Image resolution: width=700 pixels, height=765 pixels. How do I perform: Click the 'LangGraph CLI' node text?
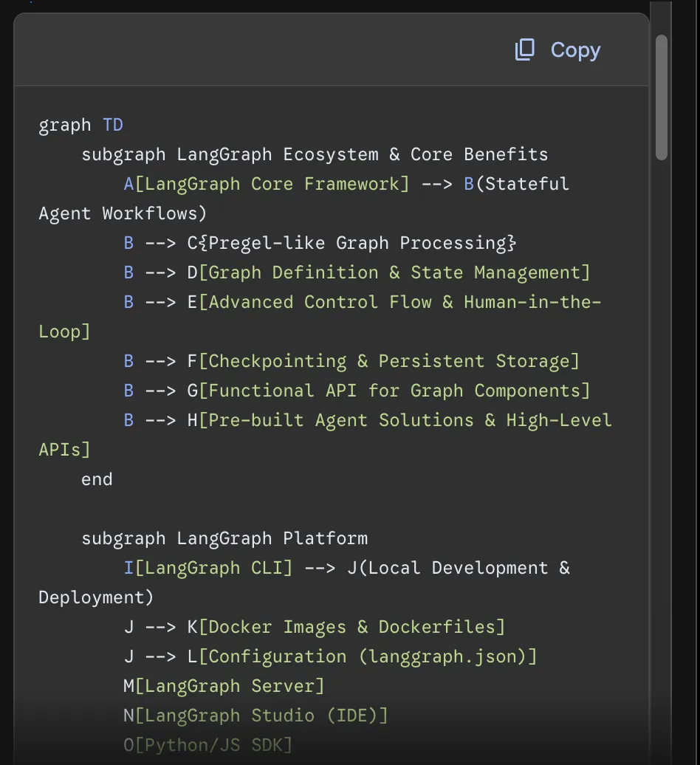click(x=214, y=568)
